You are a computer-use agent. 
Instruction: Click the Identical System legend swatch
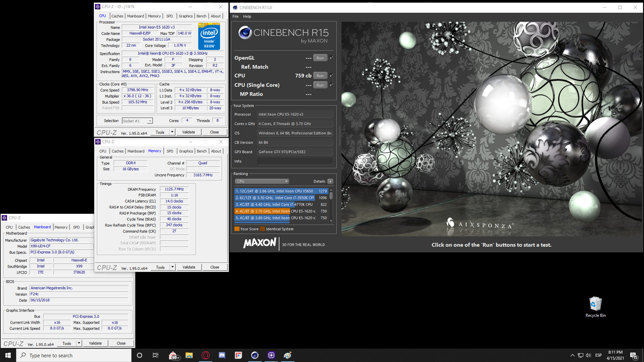(262, 229)
